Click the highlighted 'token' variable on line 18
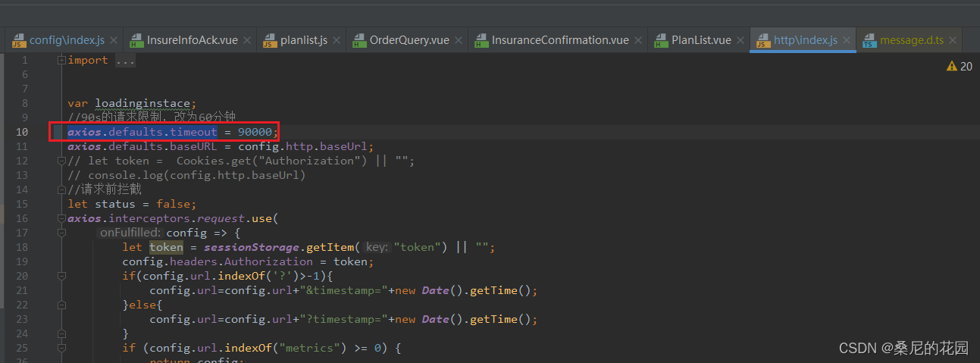 pos(166,247)
